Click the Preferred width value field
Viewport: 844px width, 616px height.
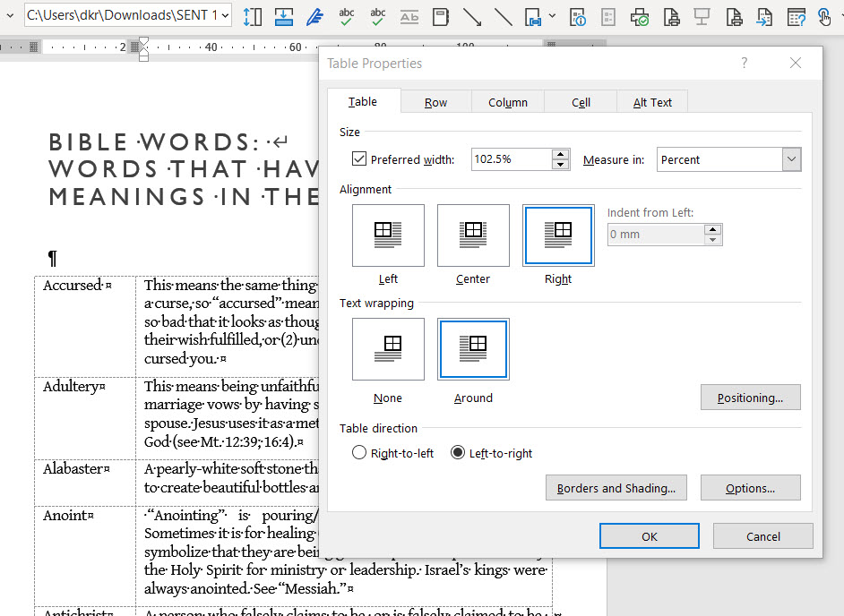click(512, 159)
